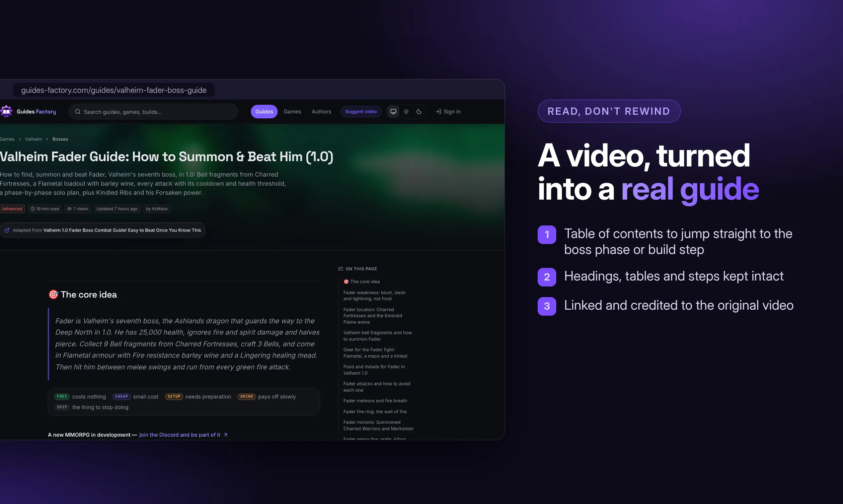Image resolution: width=843 pixels, height=504 pixels.
Task: Click the Suggest video button
Action: coord(361,111)
